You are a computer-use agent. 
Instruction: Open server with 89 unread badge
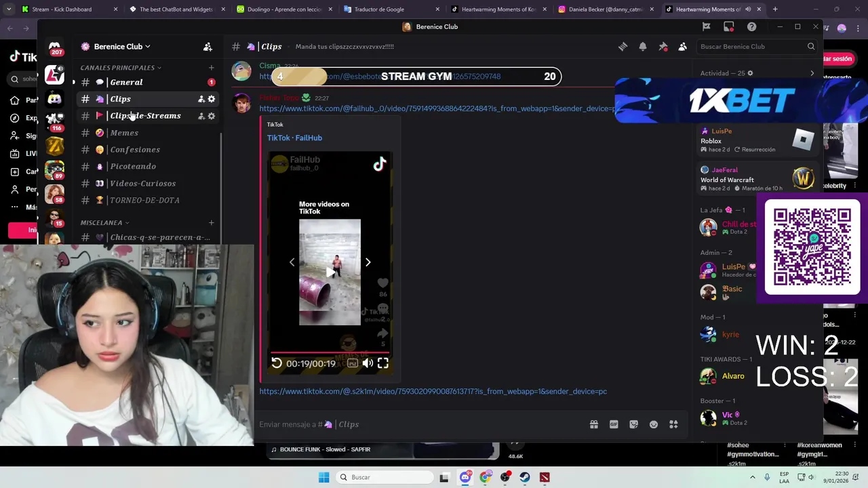point(54,169)
